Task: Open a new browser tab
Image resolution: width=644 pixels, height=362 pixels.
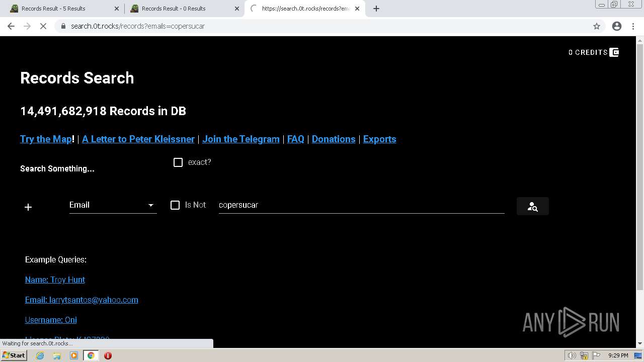Action: pos(376,9)
